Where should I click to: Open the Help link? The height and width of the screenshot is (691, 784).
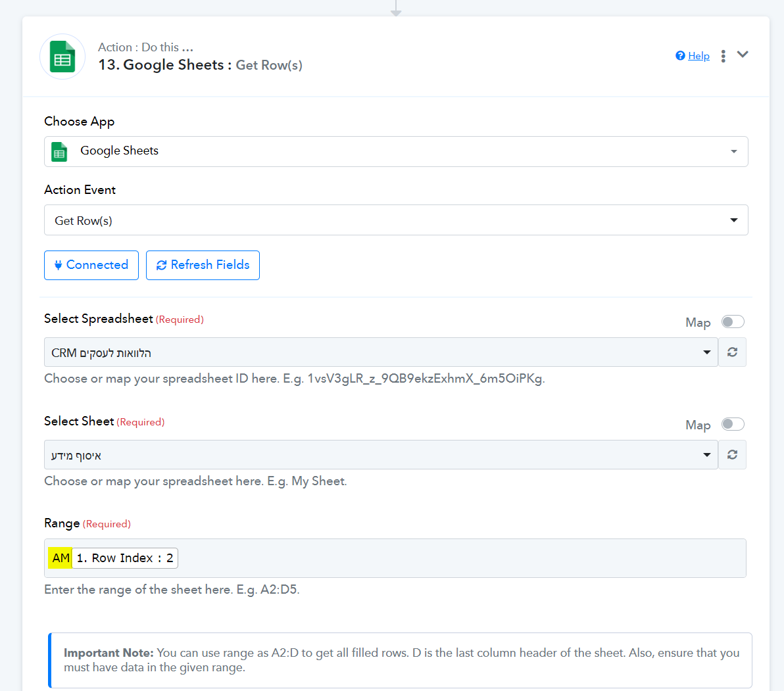click(698, 56)
